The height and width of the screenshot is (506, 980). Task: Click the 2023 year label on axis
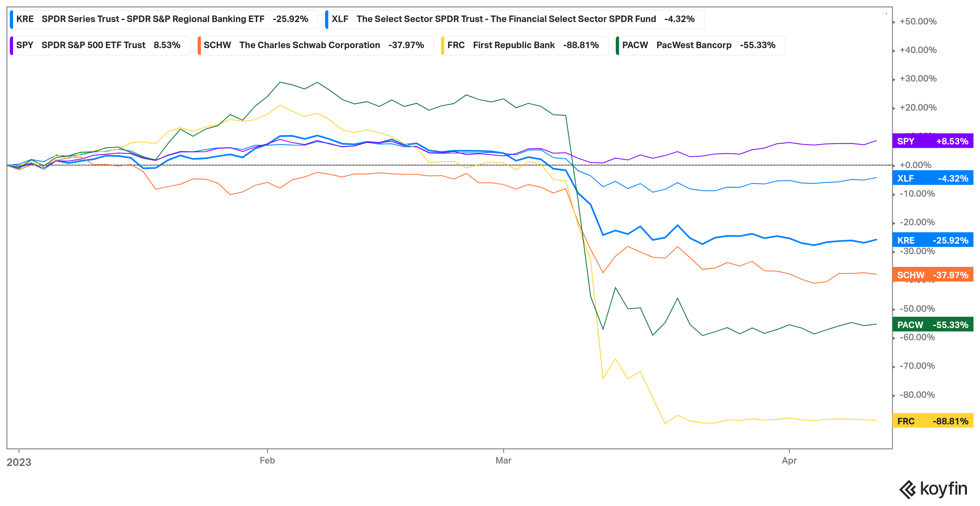[x=19, y=462]
